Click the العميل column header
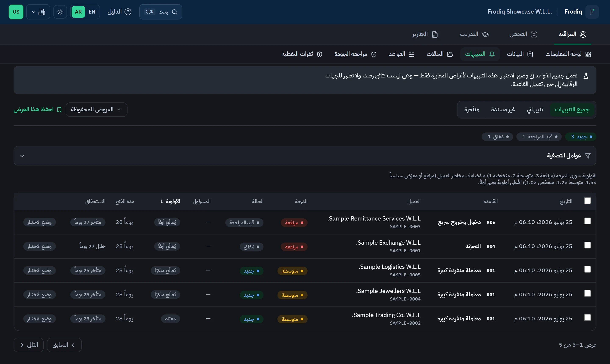Viewport: 610px width, 364px height. [x=414, y=201]
